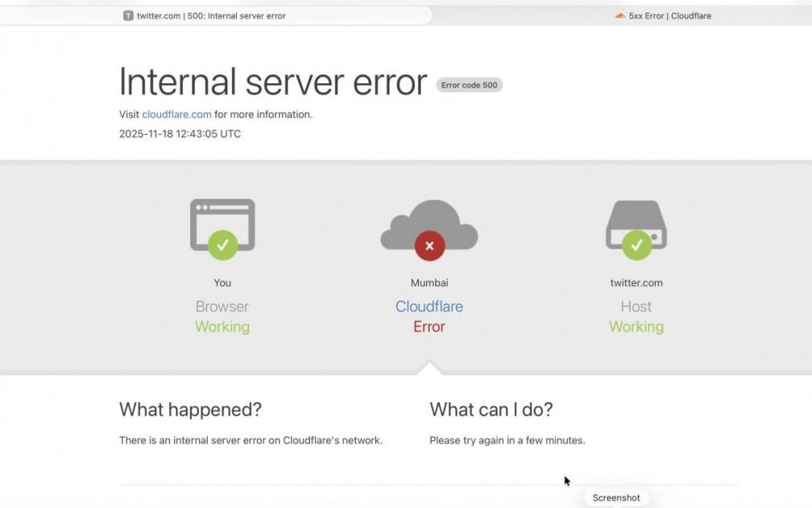Click the Cloudflare link under Mumbai
The height and width of the screenshot is (508, 812).
(429, 306)
